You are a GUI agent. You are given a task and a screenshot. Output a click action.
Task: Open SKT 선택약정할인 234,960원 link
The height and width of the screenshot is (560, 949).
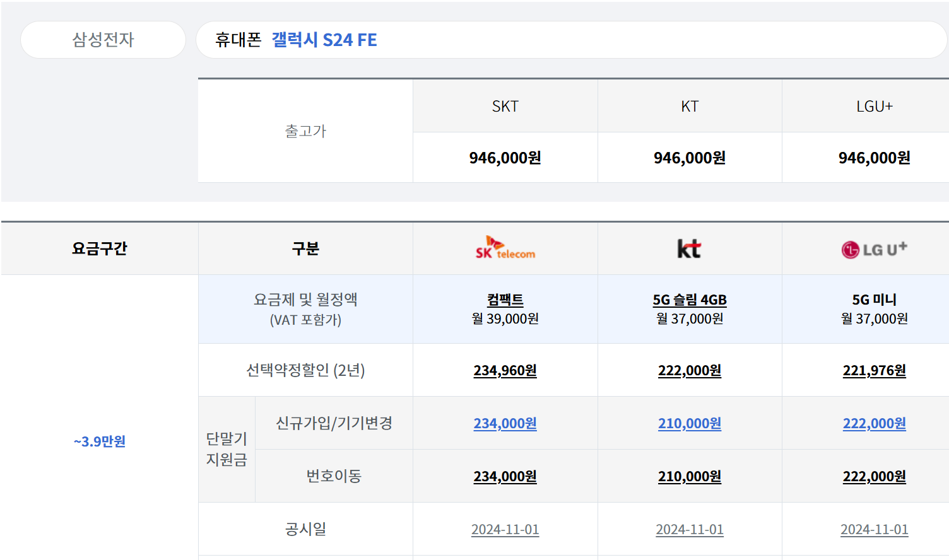pyautogui.click(x=505, y=370)
